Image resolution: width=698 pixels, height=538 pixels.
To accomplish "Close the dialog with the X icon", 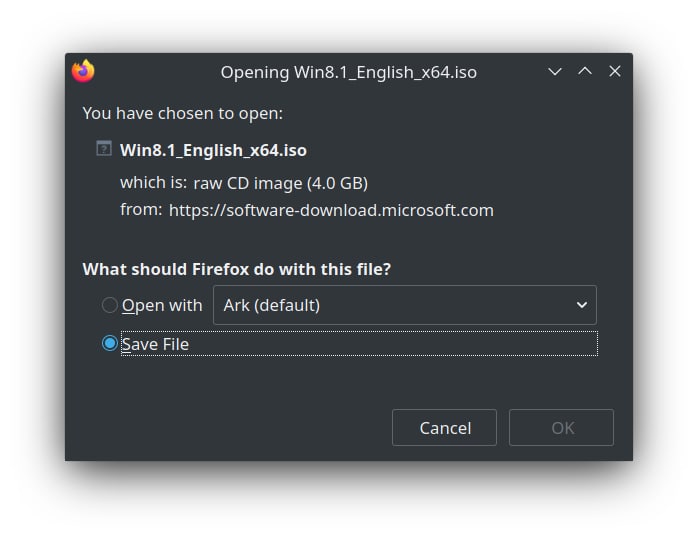I will click(x=615, y=71).
